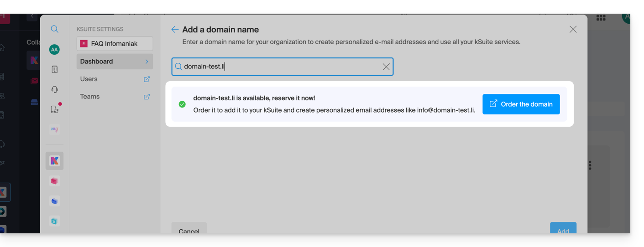Open the AA user avatar in sidebar

54,49
